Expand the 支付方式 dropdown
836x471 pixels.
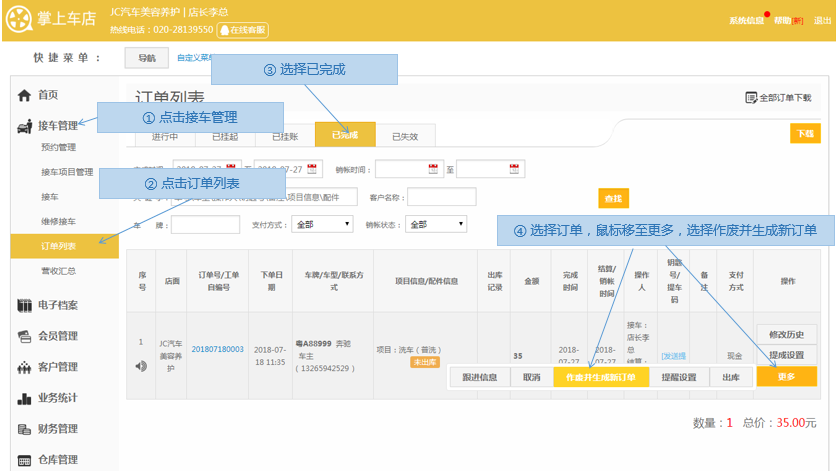(x=322, y=225)
